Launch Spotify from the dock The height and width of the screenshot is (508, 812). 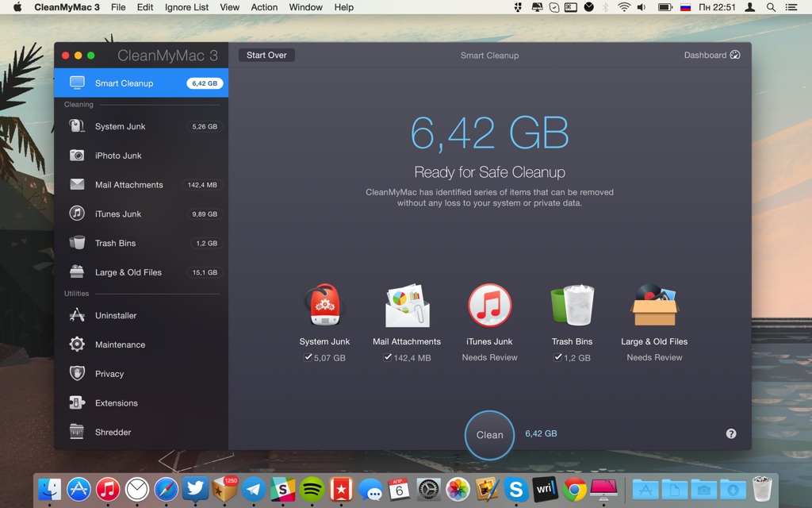tap(312, 489)
